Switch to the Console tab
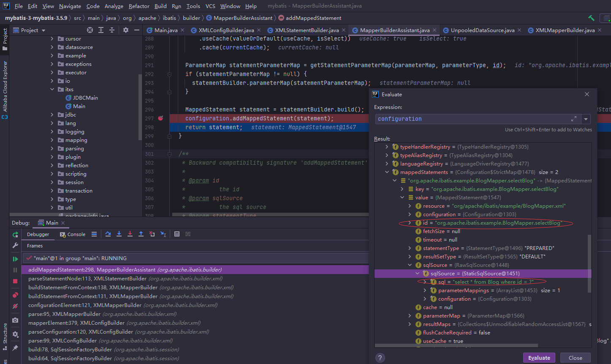The width and height of the screenshot is (611, 364). 73,234
